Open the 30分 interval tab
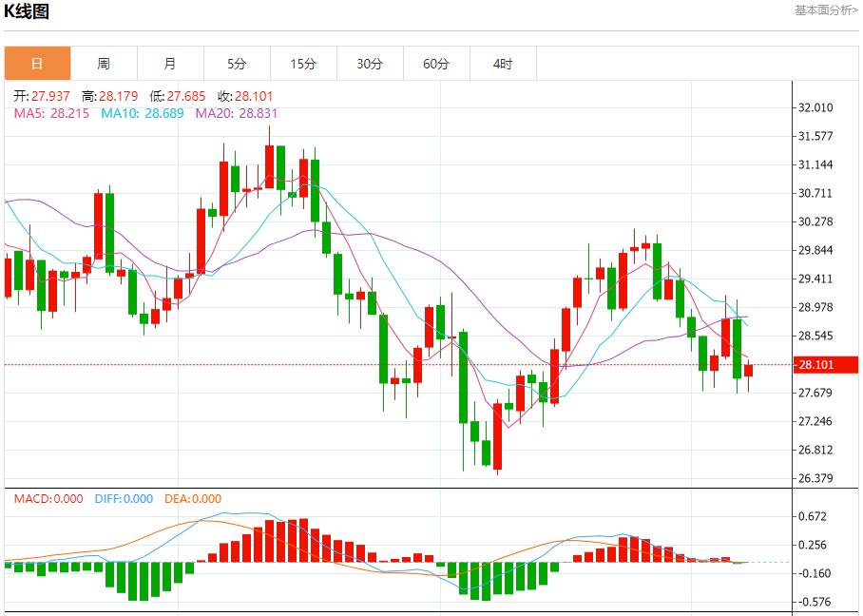Screen dimensions: 863x616 click(x=371, y=64)
